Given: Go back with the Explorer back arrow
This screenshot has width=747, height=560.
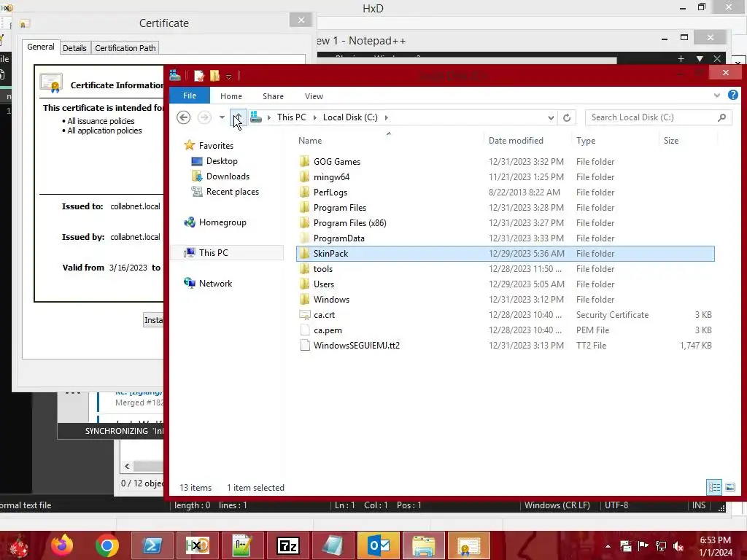Looking at the screenshot, I should 183,117.
